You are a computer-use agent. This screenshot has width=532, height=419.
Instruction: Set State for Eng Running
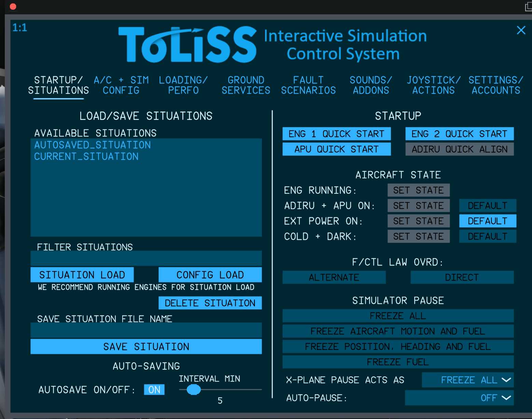(418, 190)
